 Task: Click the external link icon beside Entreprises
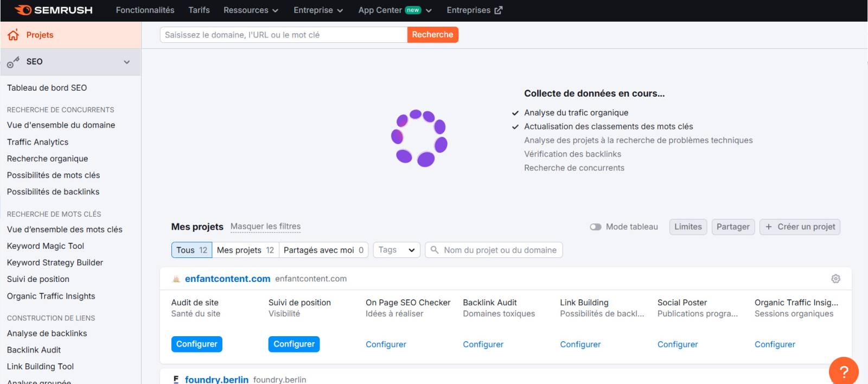click(x=499, y=10)
